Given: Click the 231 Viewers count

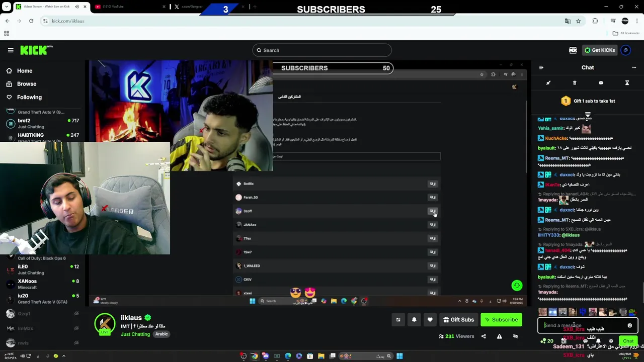Looking at the screenshot, I should click(x=456, y=336).
